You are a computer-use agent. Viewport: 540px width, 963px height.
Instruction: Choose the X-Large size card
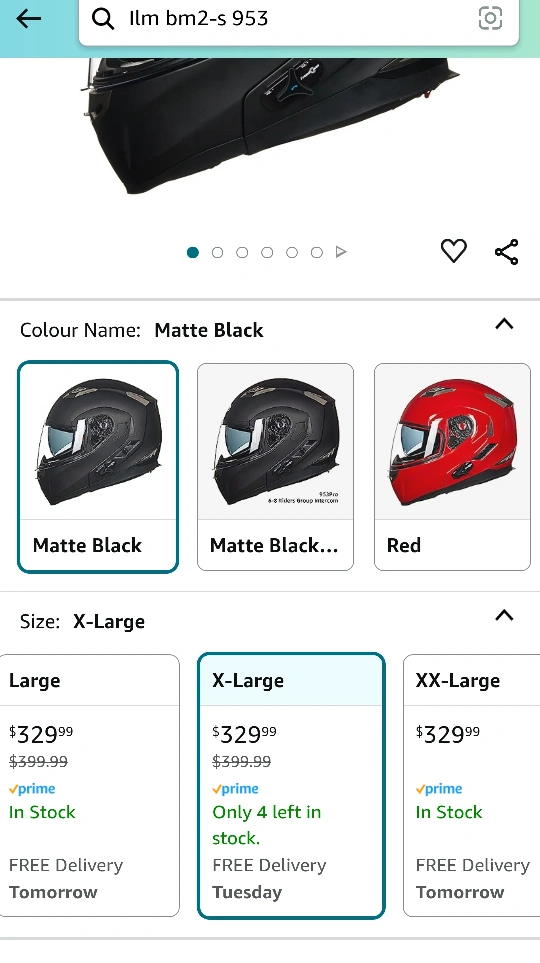point(291,786)
